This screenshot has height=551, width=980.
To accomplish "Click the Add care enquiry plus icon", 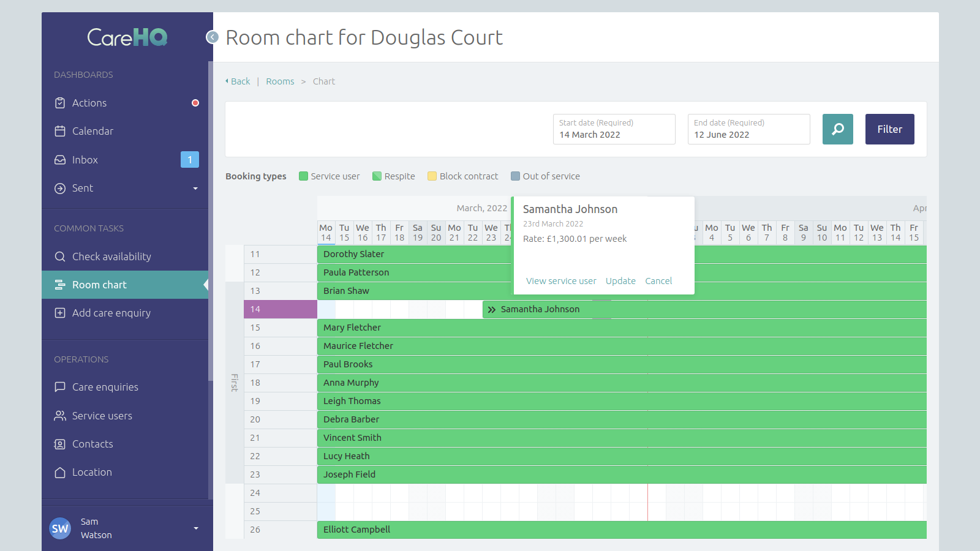I will click(x=60, y=313).
